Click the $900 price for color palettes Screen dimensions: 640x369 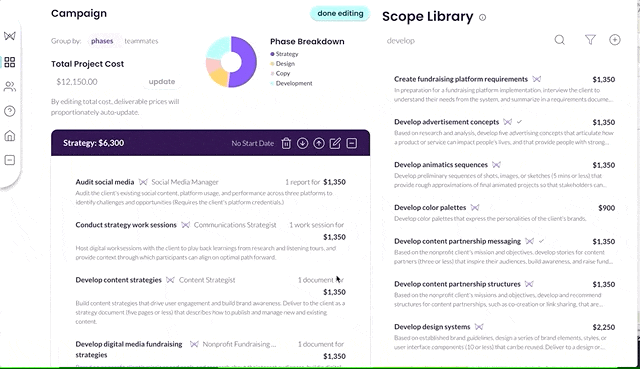tap(607, 208)
